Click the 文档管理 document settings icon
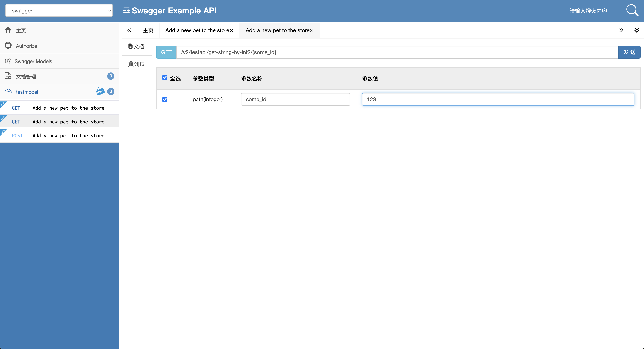The image size is (644, 349). [8, 76]
